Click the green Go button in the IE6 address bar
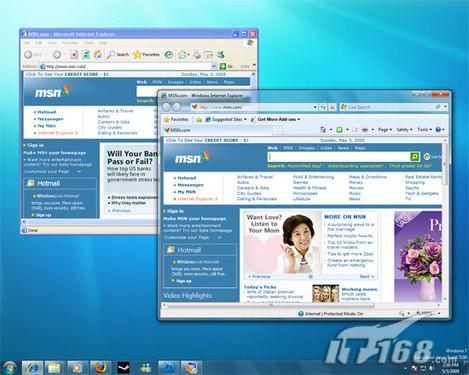469x375 pixels. click(x=223, y=66)
